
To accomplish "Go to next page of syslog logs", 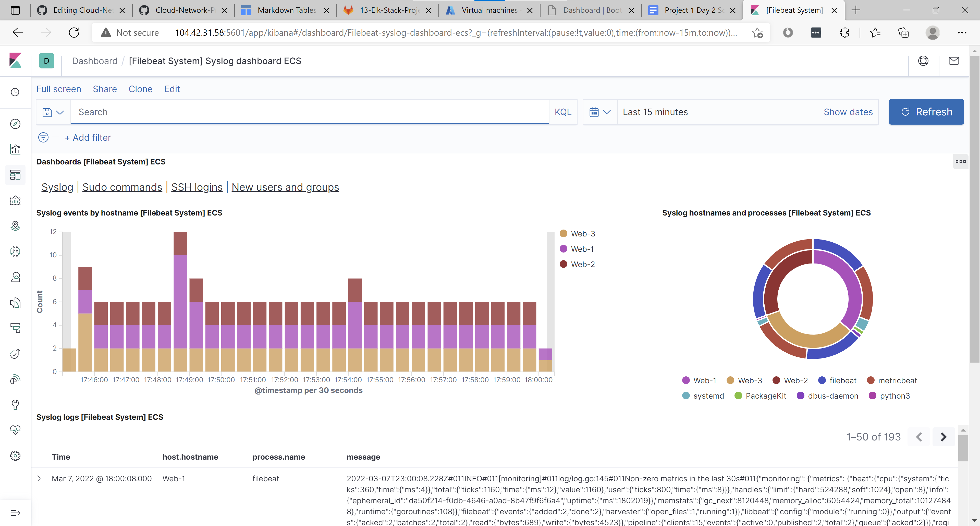I will pos(944,437).
